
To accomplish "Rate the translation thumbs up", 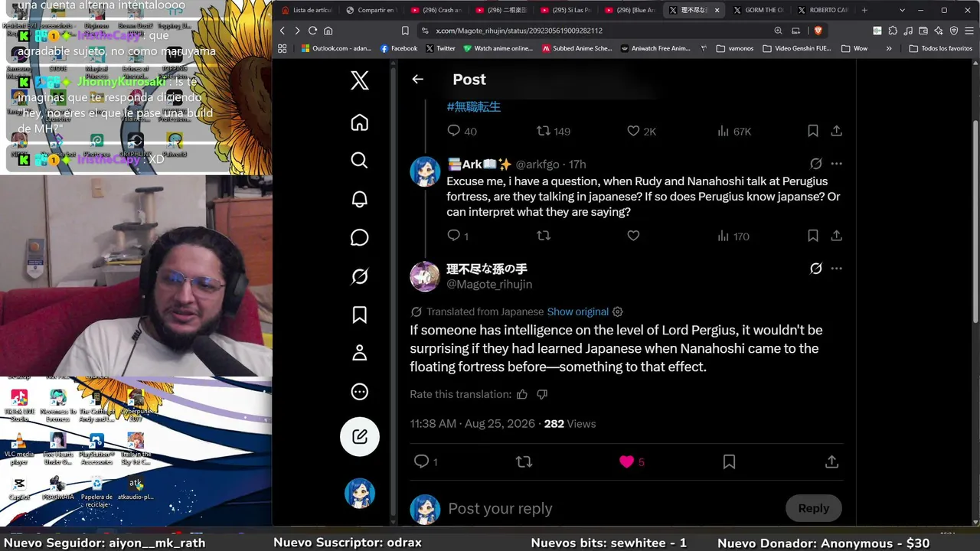I will tap(522, 394).
